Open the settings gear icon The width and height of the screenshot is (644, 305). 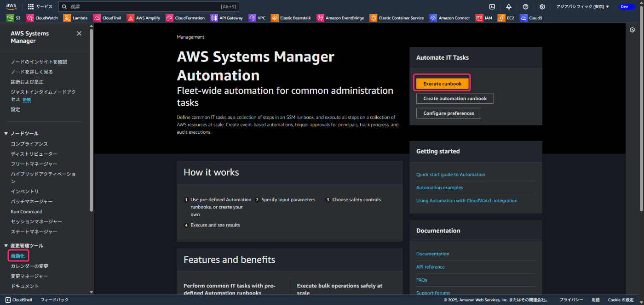pyautogui.click(x=542, y=6)
